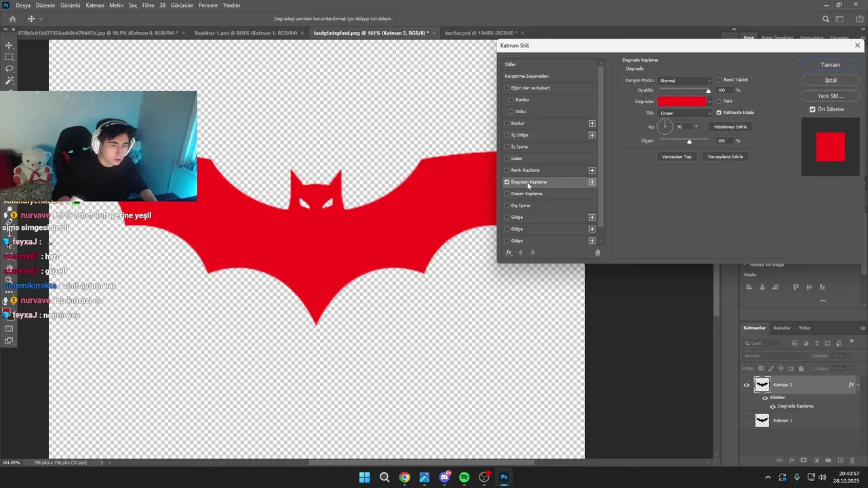Screen dimensions: 868x488
Task: Click the İptal button
Action: click(830, 80)
